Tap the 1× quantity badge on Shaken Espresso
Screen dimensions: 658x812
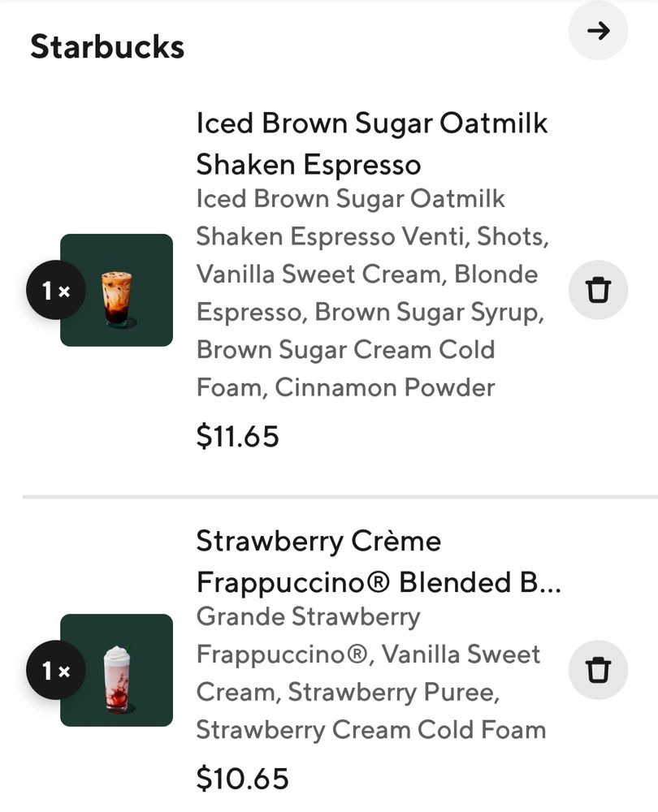(x=55, y=290)
